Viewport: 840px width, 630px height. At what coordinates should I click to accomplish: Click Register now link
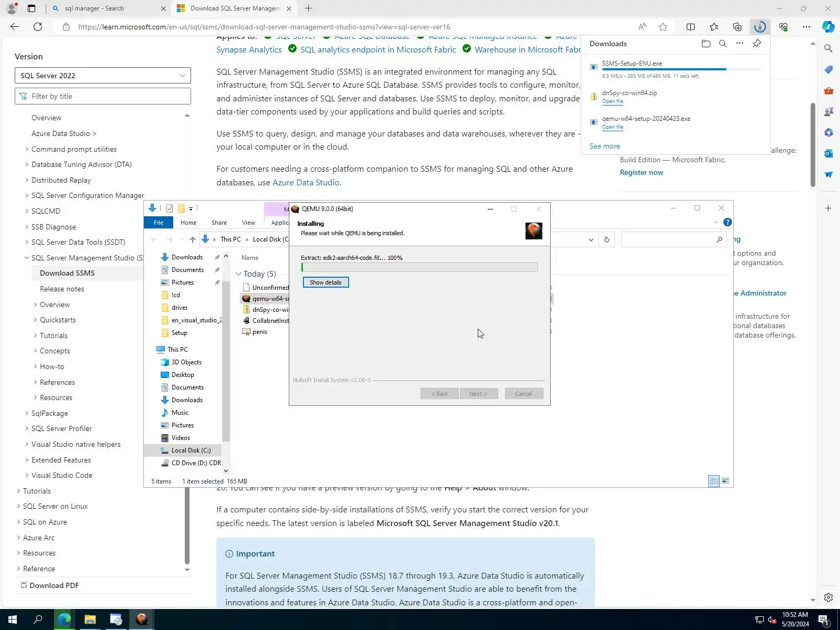tap(642, 172)
